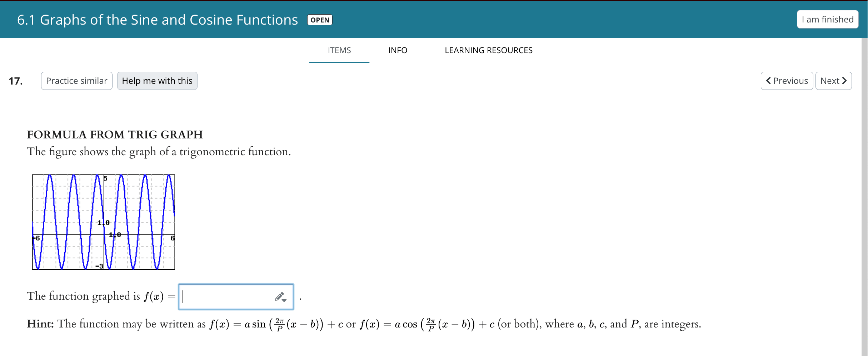Expand the input dropdown arrow beside pencil
This screenshot has height=356, width=868.
coord(284,300)
